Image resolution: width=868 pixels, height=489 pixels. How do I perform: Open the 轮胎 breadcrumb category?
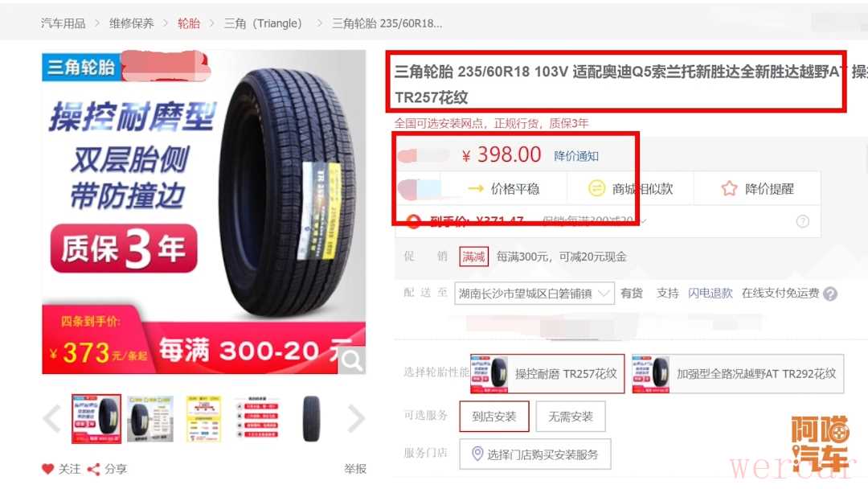[188, 23]
